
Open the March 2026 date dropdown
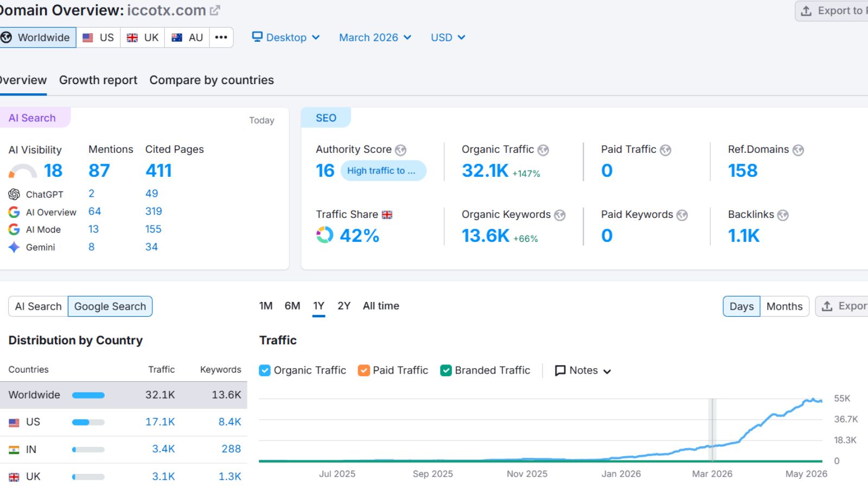tap(375, 37)
